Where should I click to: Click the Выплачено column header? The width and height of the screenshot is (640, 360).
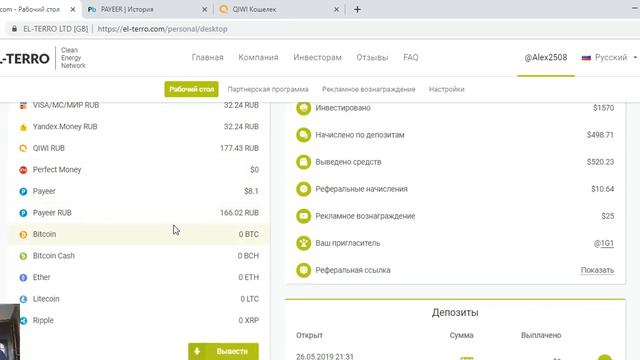tap(541, 336)
